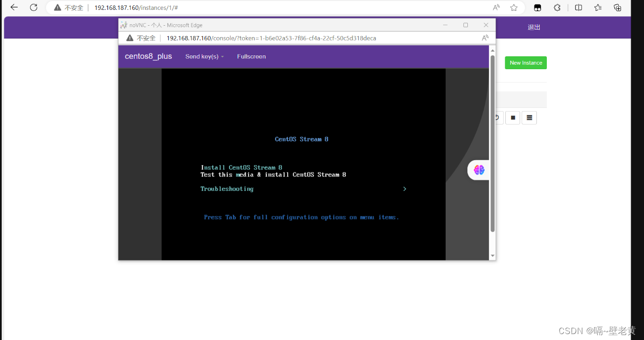Open the instance list menu icon
Image resolution: width=644 pixels, height=340 pixels.
[x=530, y=118]
